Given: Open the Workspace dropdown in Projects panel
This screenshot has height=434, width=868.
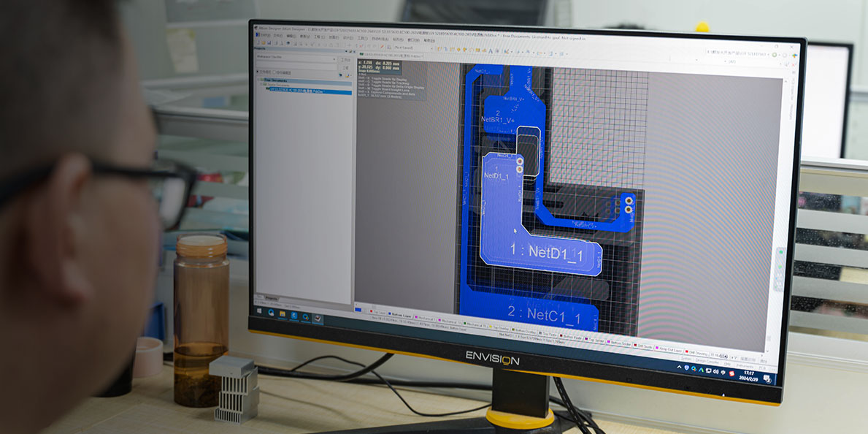Looking at the screenshot, I should [x=295, y=57].
